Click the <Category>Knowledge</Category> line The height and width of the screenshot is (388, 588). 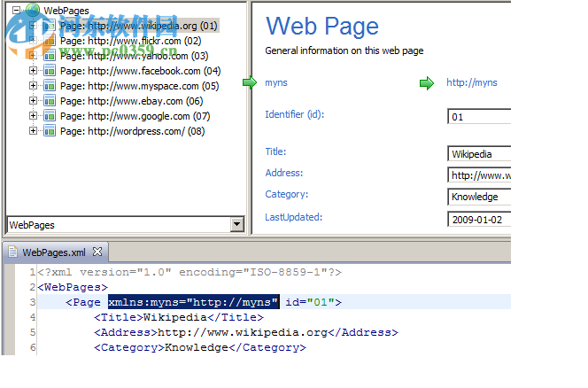point(200,347)
